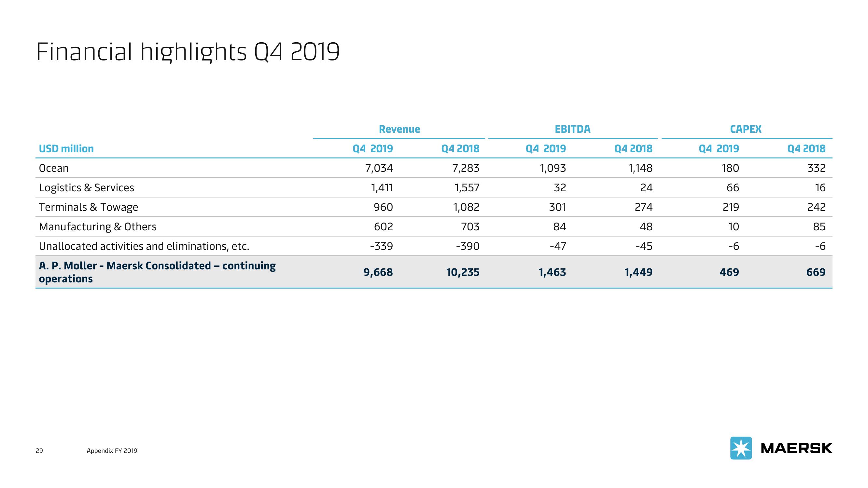Select Manufacturing EBITDA value 48

646,227
